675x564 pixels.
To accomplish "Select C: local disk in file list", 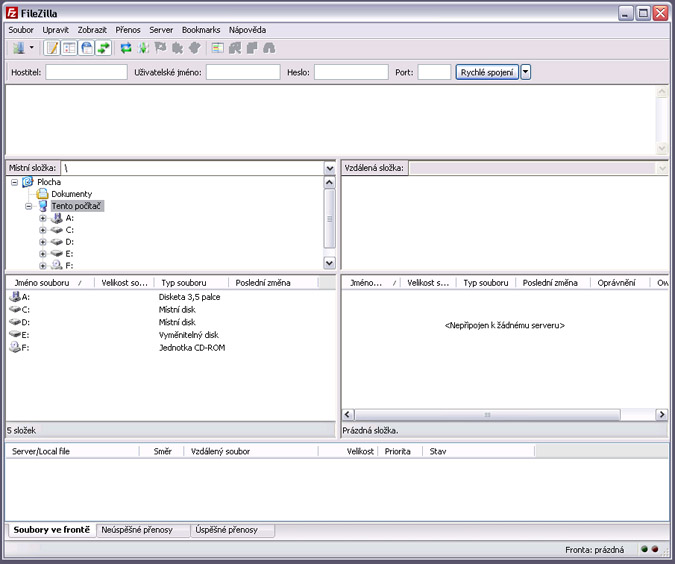I will point(25,310).
